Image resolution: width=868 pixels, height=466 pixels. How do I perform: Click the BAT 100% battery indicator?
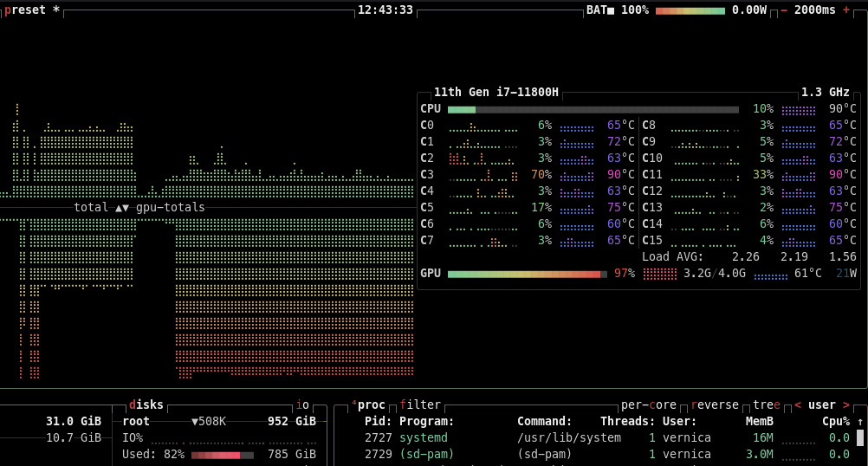[618, 10]
